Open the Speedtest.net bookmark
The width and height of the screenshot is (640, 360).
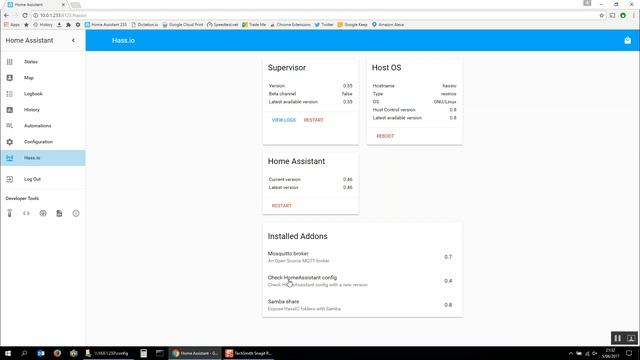222,24
